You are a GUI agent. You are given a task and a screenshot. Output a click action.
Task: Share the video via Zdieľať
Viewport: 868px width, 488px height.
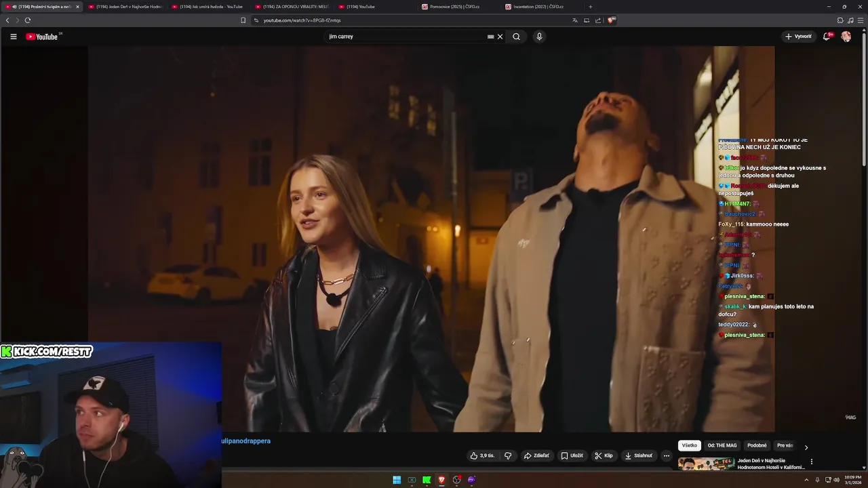tap(536, 455)
